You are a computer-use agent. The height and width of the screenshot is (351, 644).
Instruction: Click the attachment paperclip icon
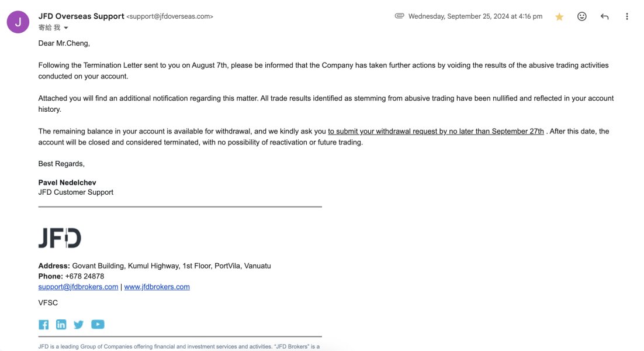click(399, 16)
